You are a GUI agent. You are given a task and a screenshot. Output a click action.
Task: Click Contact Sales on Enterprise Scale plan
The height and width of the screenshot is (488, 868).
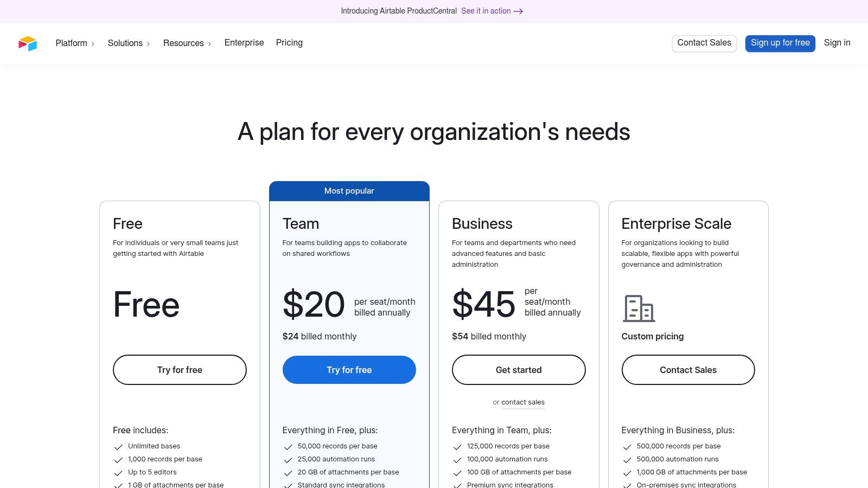688,370
